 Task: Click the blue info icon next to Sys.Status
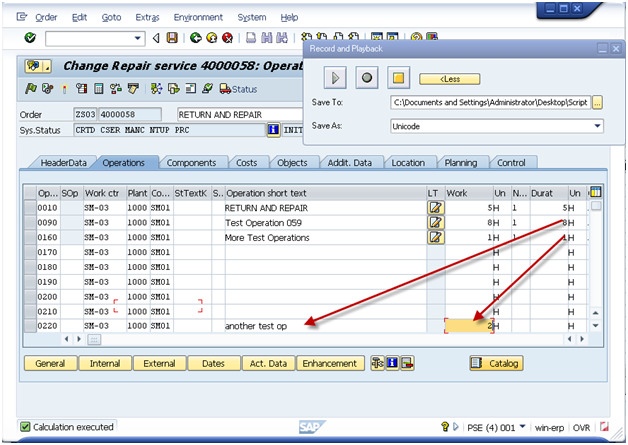pos(273,130)
